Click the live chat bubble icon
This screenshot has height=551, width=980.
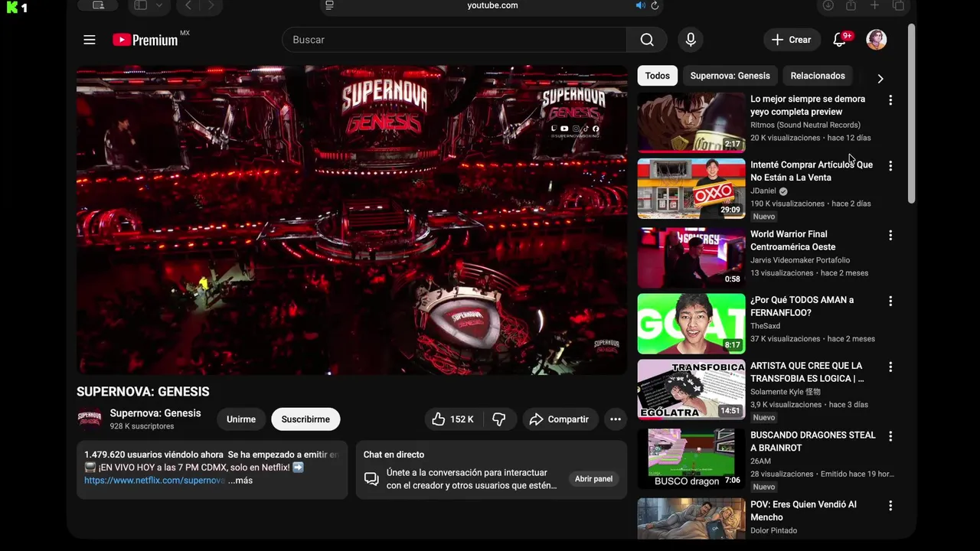tap(371, 479)
